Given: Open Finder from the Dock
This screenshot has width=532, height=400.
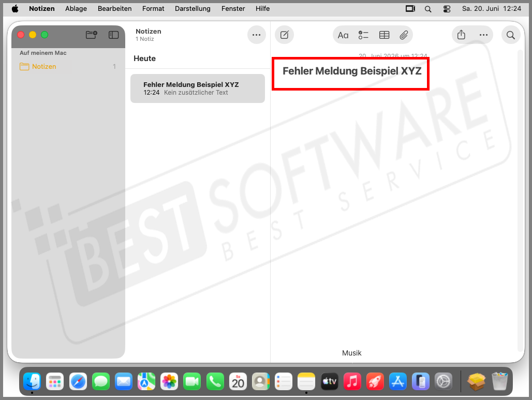Looking at the screenshot, I should tap(32, 381).
